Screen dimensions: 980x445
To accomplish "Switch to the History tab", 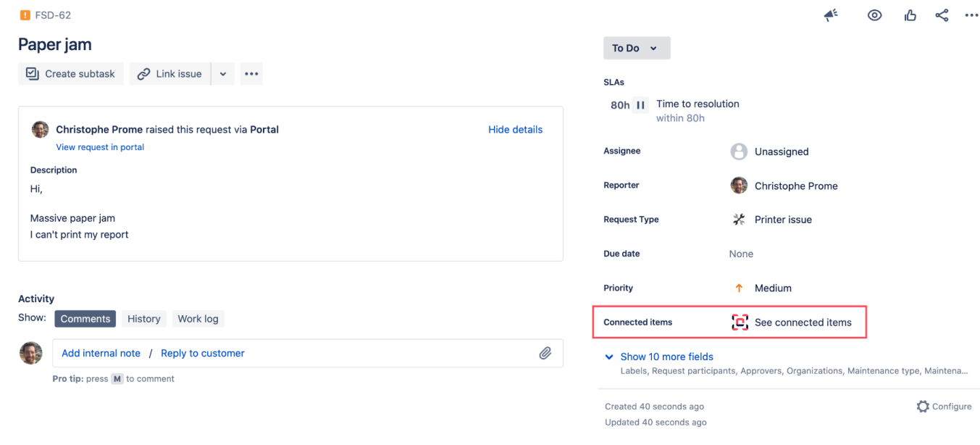I will point(143,319).
